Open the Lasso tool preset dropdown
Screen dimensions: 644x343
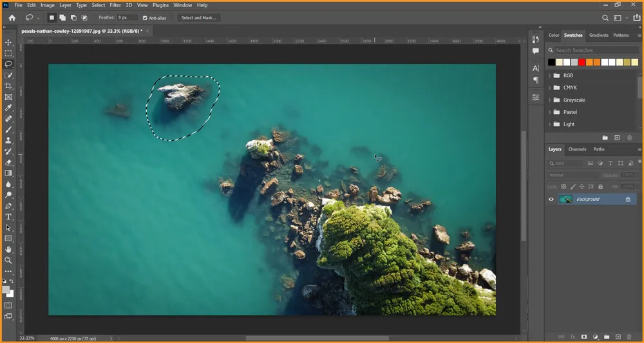click(x=38, y=18)
